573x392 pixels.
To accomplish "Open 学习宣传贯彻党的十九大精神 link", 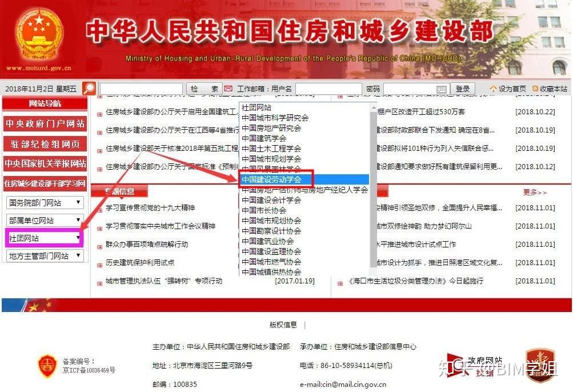I will tap(150, 207).
